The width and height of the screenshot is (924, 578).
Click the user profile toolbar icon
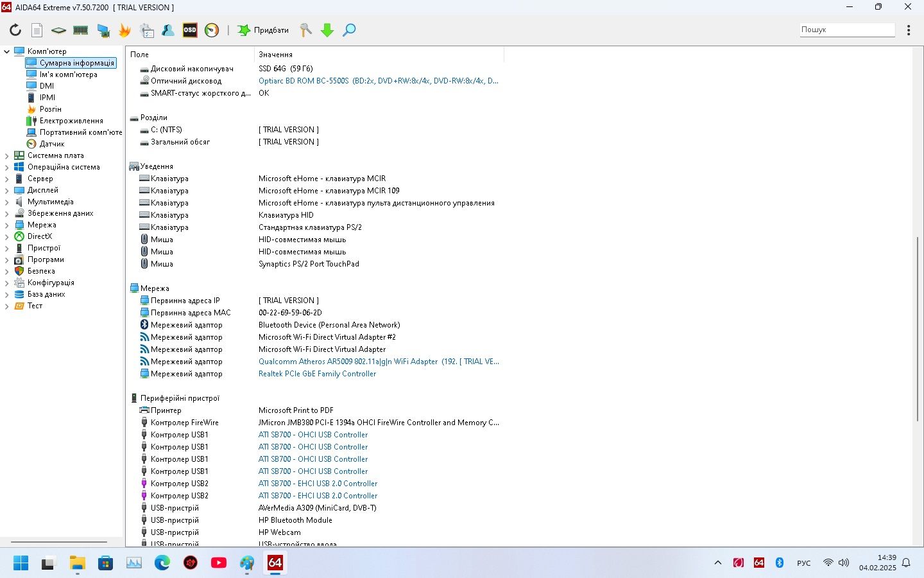pos(168,30)
